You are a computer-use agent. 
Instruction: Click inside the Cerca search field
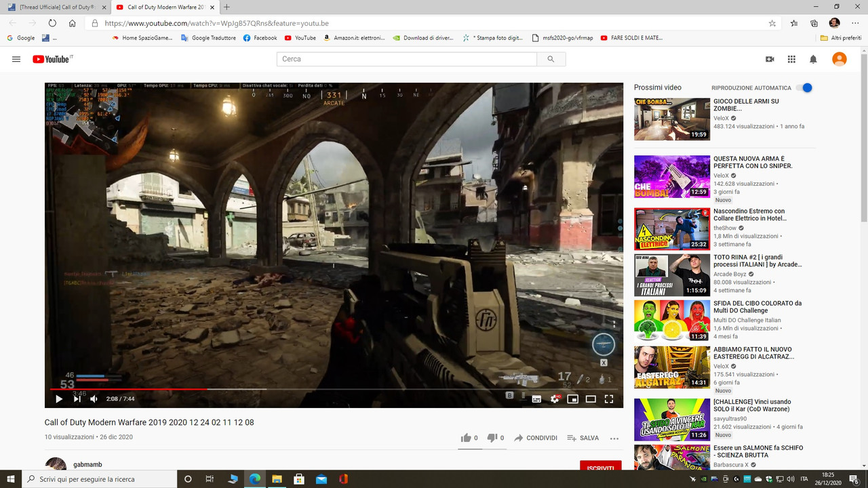pos(407,59)
